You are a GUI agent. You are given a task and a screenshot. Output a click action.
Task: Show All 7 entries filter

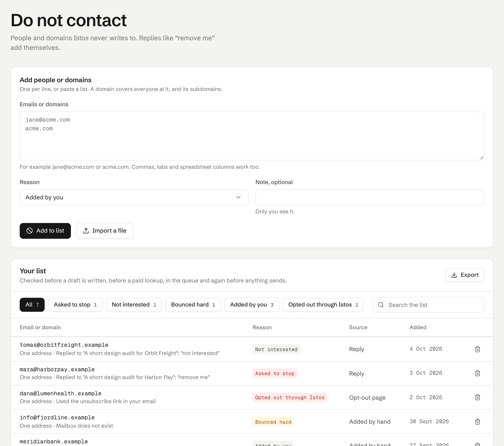pos(32,305)
